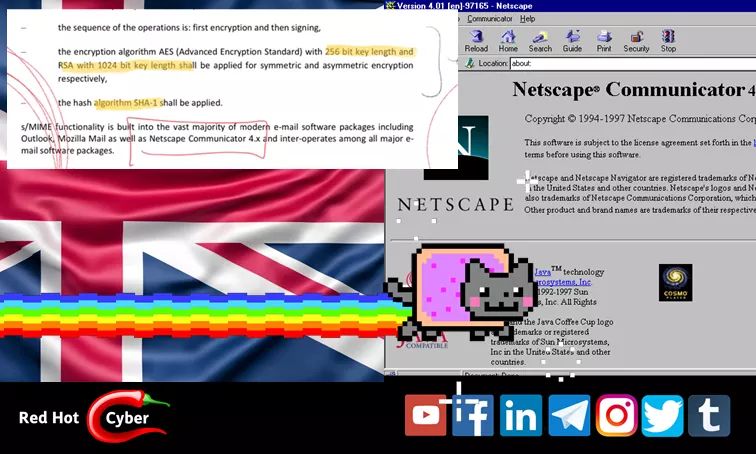Image resolution: width=756 pixels, height=454 pixels.
Task: Click the Location address field
Action: pyautogui.click(x=630, y=63)
